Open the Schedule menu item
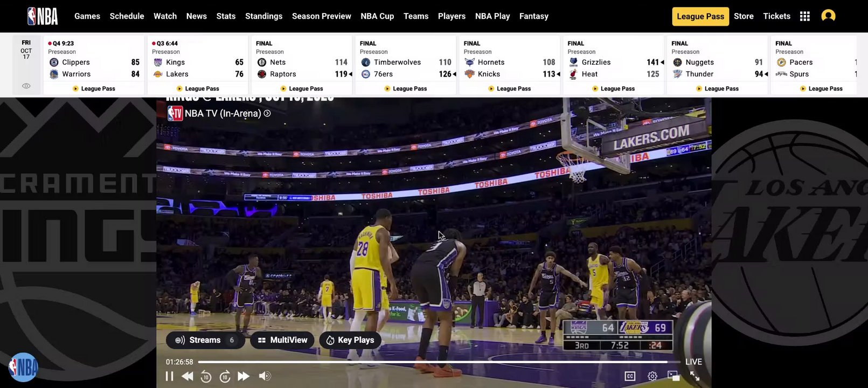This screenshot has width=868, height=388. (127, 16)
